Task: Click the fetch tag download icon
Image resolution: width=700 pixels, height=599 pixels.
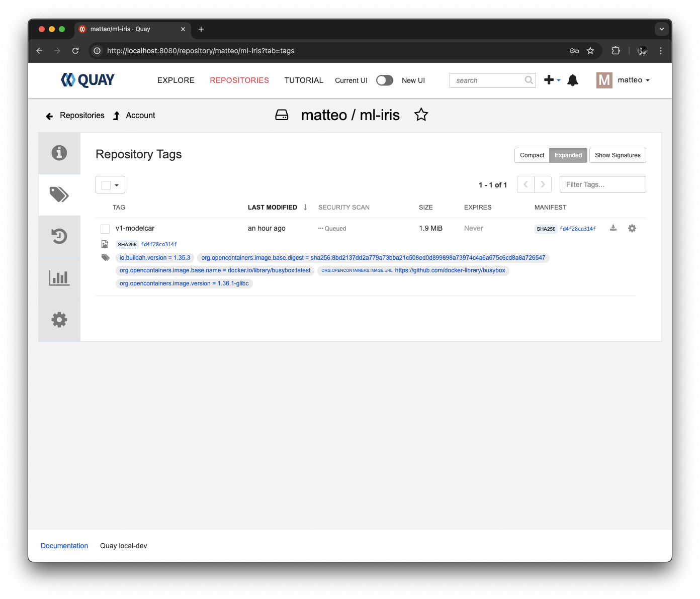Action: coord(613,228)
